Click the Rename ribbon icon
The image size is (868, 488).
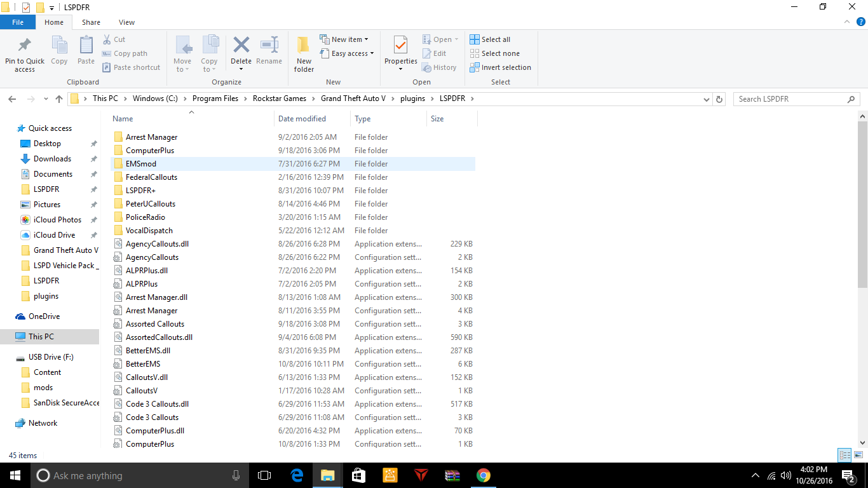click(x=269, y=45)
